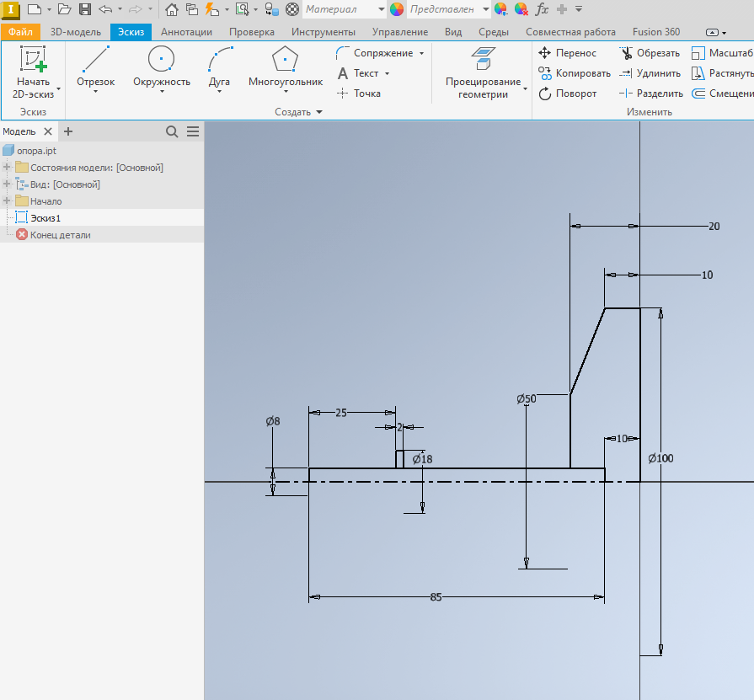
Task: Switch to the Инструменты tab
Action: [324, 32]
